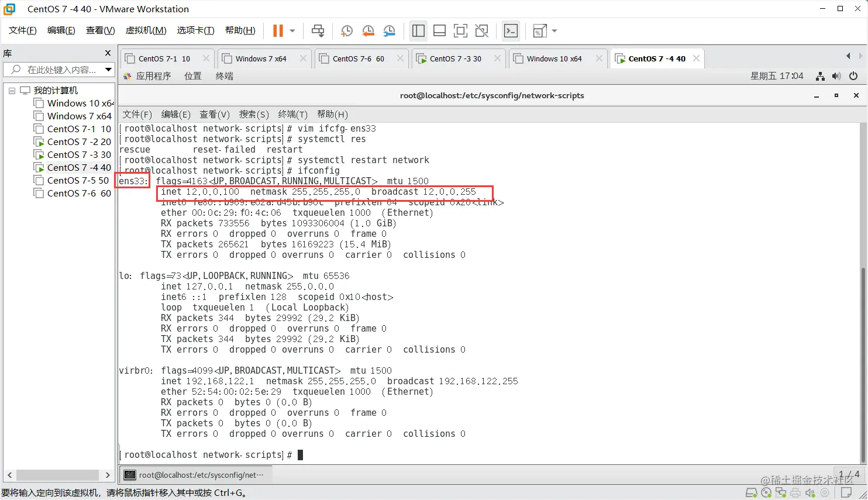Screen dimensions: 868x500
Task: Select Windows 10 x64 in the library
Action: (x=74, y=104)
